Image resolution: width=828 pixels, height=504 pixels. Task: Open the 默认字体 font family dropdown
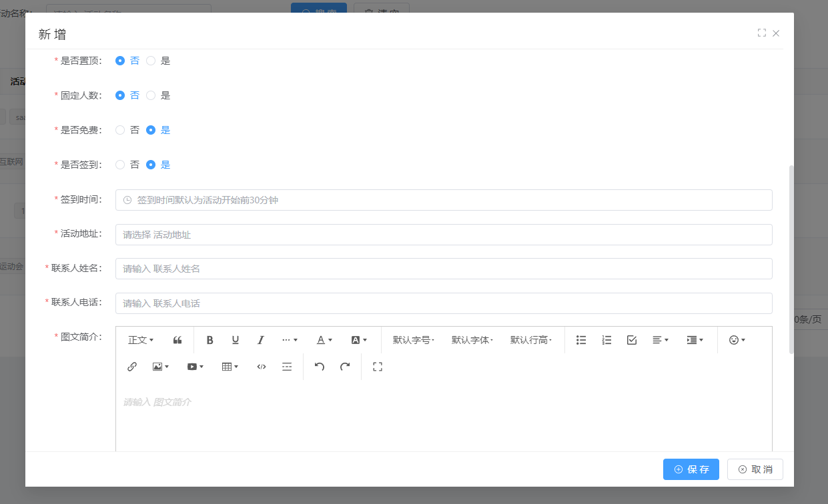tap(472, 340)
